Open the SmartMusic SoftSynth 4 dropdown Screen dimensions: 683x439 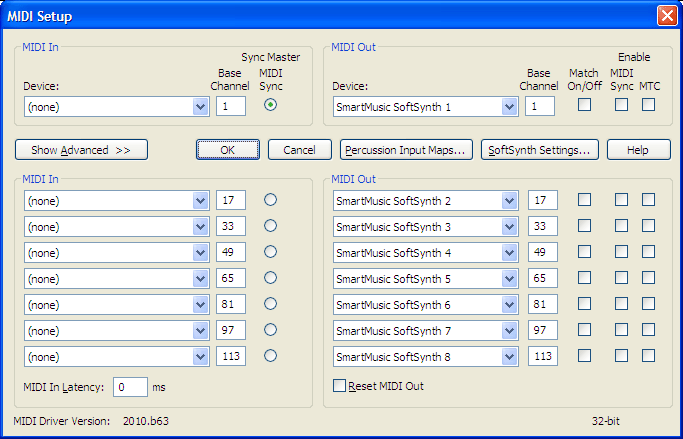point(426,253)
